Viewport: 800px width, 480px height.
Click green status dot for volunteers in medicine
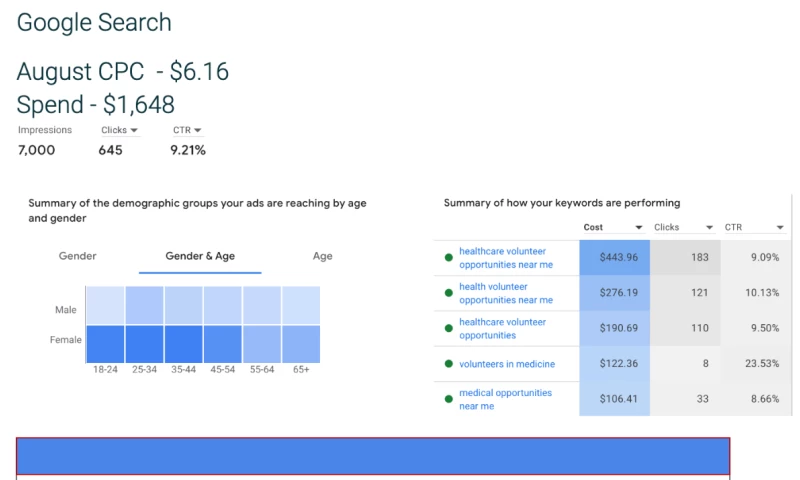coord(449,364)
